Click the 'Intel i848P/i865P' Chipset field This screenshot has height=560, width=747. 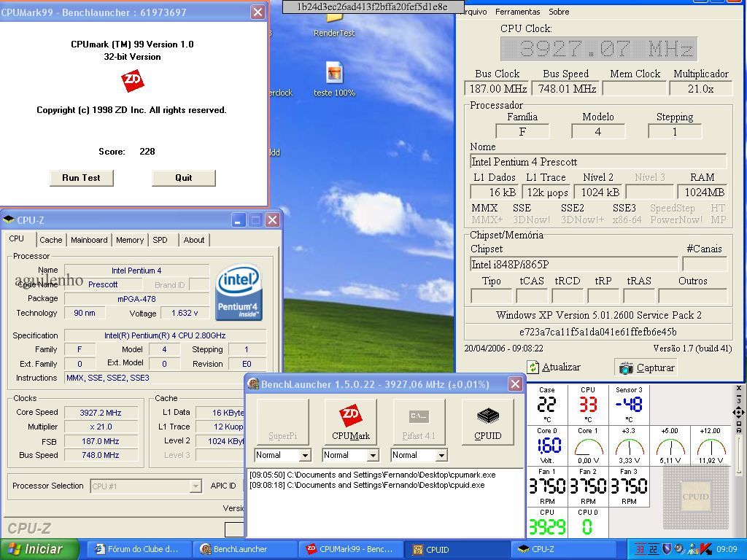pyautogui.click(x=573, y=264)
